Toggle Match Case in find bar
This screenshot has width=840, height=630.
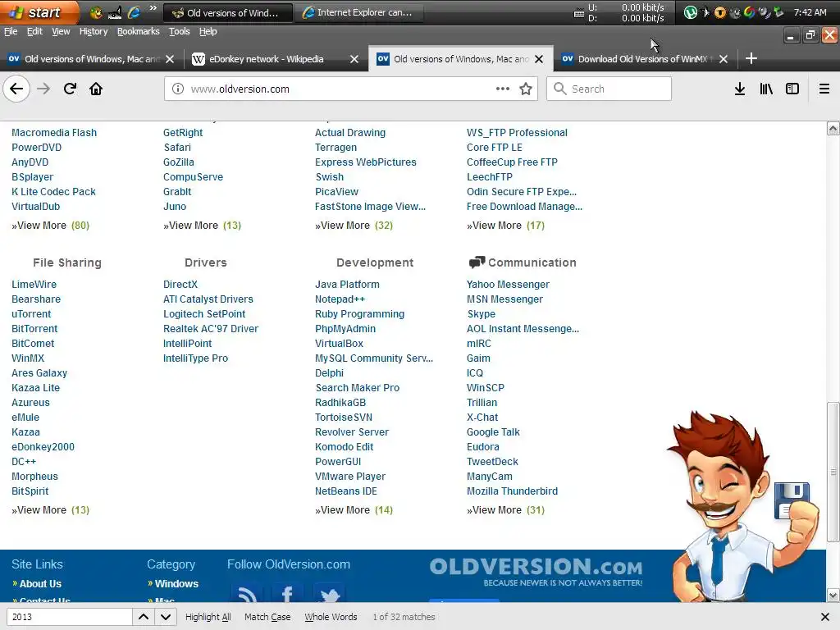pyautogui.click(x=267, y=617)
